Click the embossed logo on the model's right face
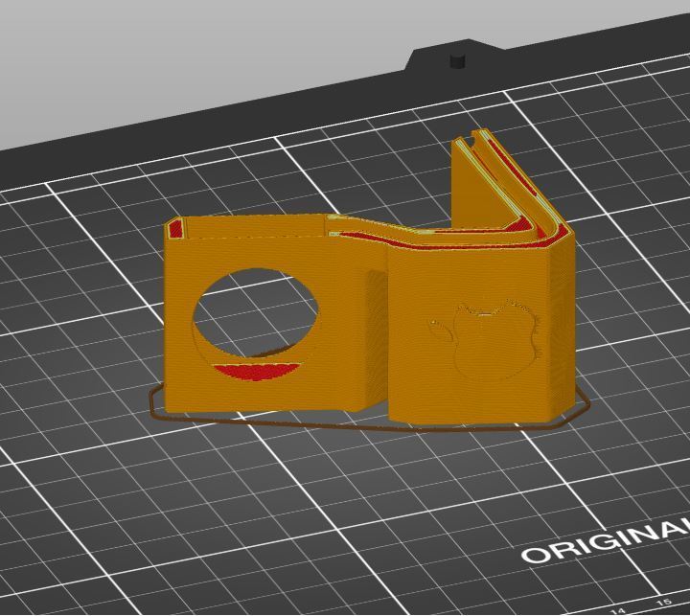 point(485,338)
